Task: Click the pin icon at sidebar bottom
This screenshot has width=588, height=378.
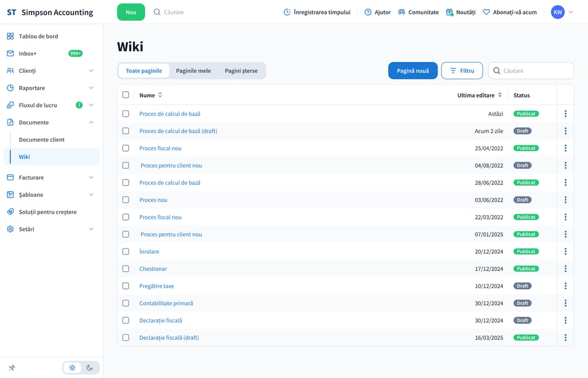Action: coord(11,368)
